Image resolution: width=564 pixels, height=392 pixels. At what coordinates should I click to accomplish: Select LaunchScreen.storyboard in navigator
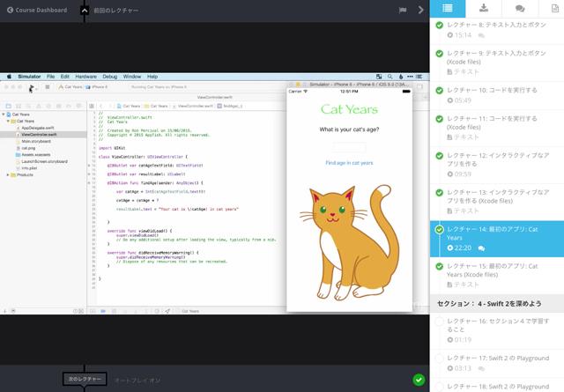(44, 161)
